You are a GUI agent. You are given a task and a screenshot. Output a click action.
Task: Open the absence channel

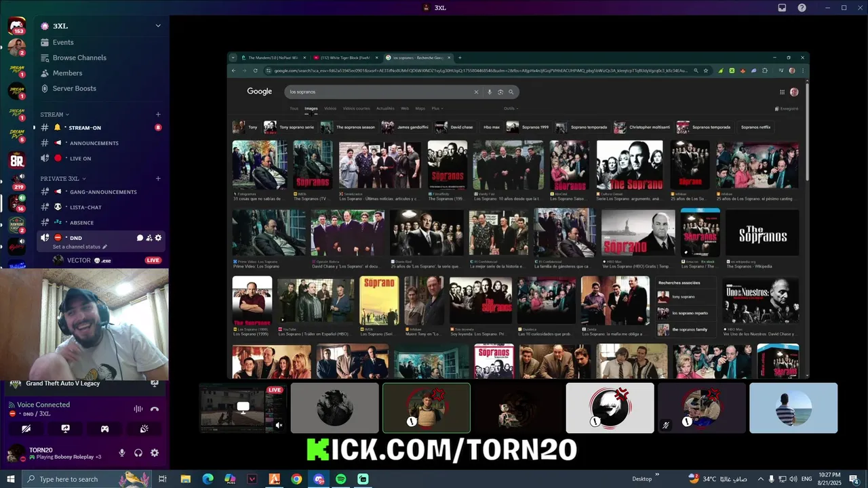102,222
